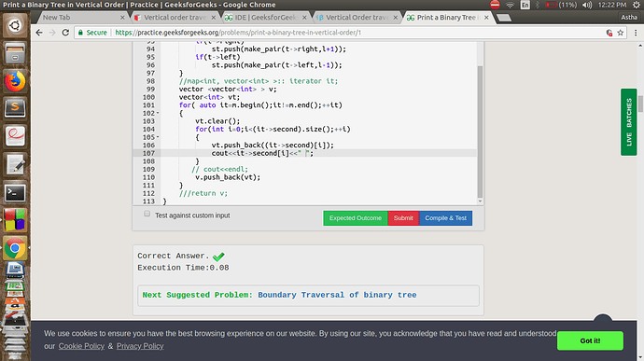Click the Submit button
The width and height of the screenshot is (644, 361).
coord(403,218)
